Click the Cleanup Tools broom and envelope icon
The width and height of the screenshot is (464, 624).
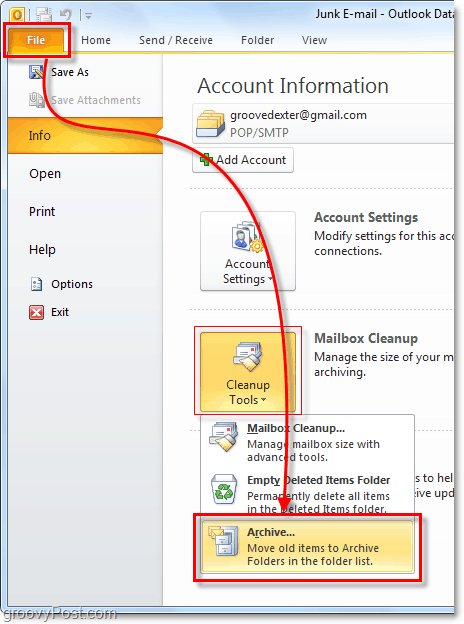tap(248, 356)
